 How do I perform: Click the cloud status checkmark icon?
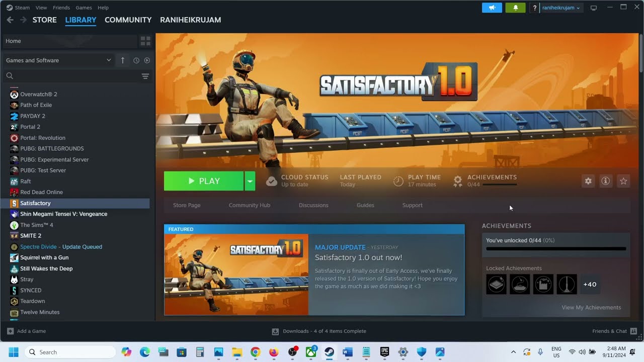point(272,181)
